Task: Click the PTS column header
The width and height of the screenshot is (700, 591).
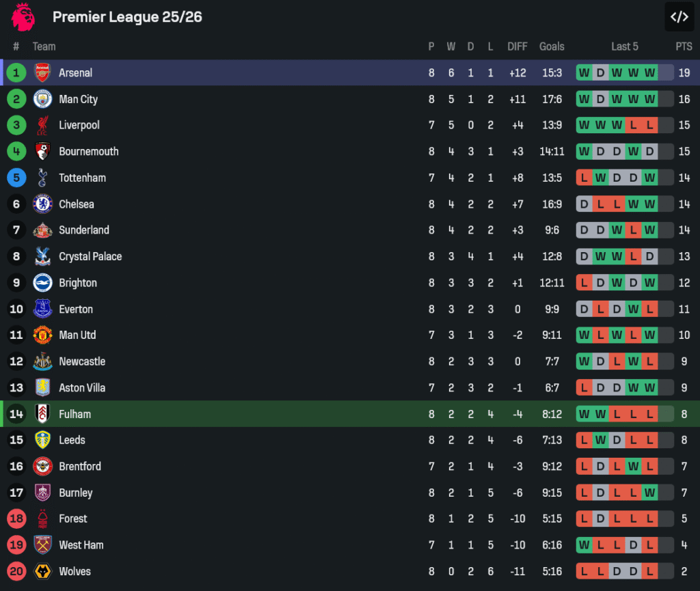Action: click(684, 46)
